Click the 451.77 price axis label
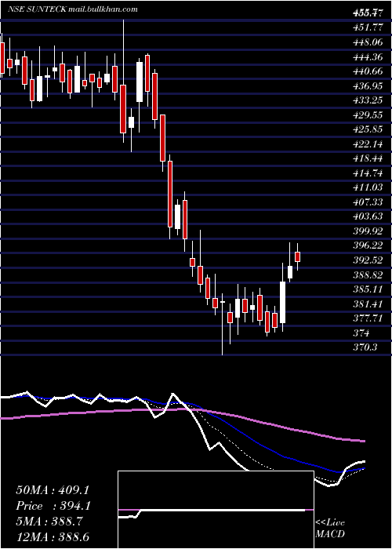The image size is (392, 549). (x=368, y=27)
